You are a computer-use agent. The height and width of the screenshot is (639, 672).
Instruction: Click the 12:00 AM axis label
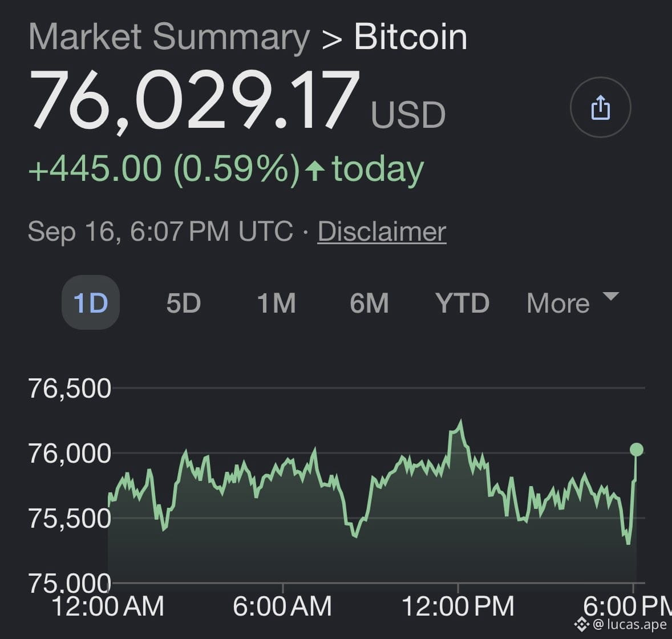(108, 606)
